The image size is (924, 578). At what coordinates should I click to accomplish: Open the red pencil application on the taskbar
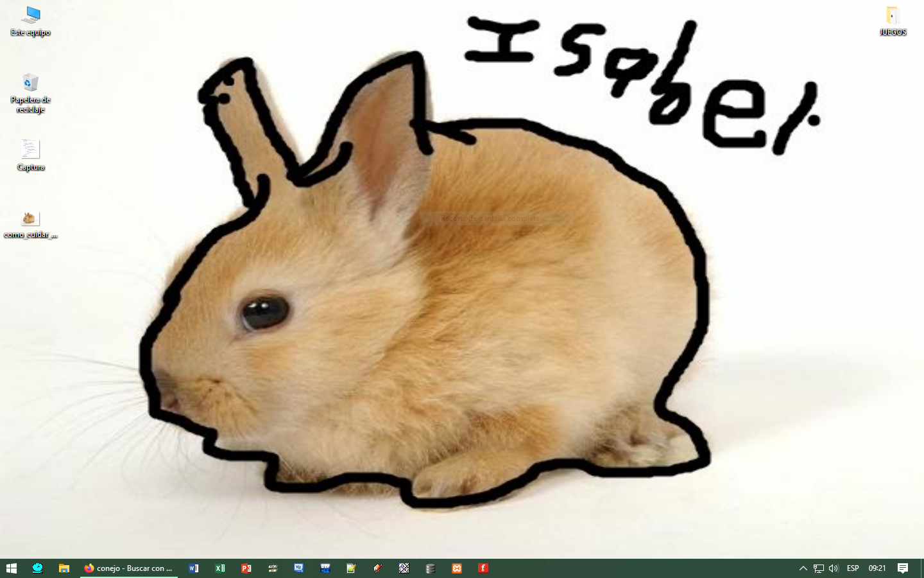pyautogui.click(x=378, y=568)
